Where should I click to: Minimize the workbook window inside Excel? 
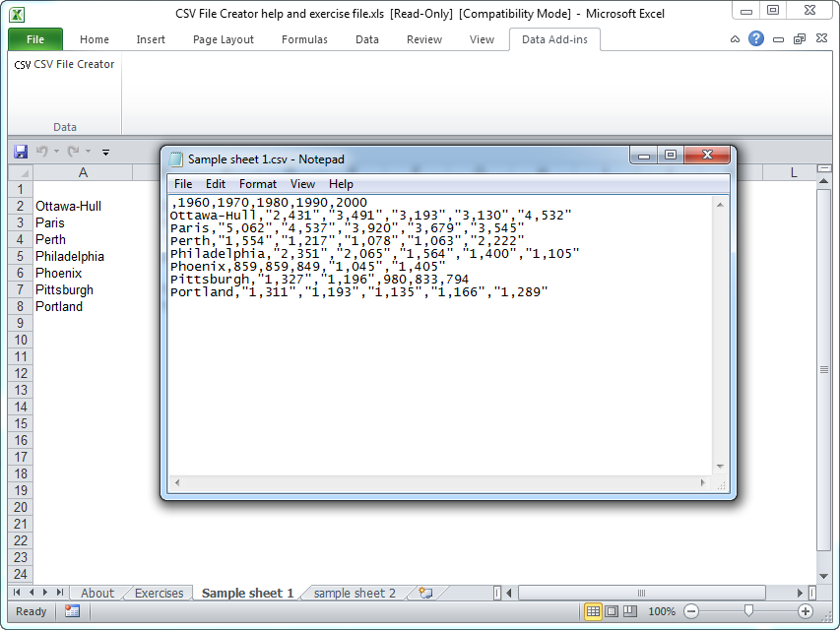click(x=778, y=39)
